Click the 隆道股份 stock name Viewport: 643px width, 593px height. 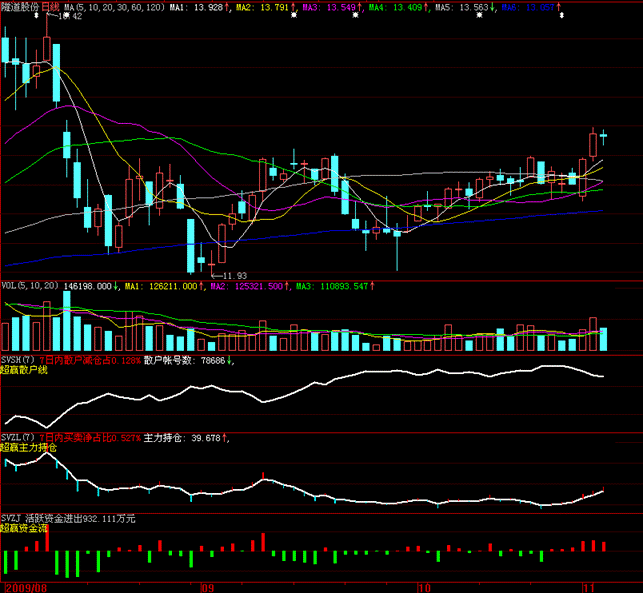[19, 7]
